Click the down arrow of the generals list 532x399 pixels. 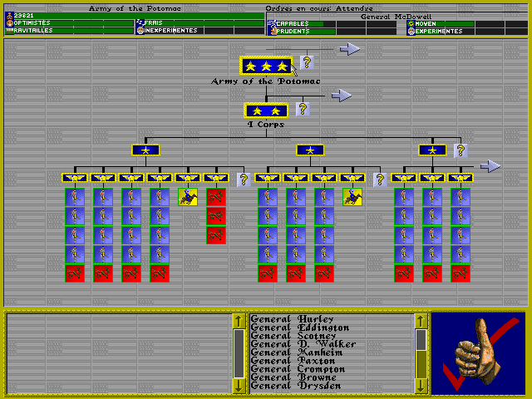421,386
